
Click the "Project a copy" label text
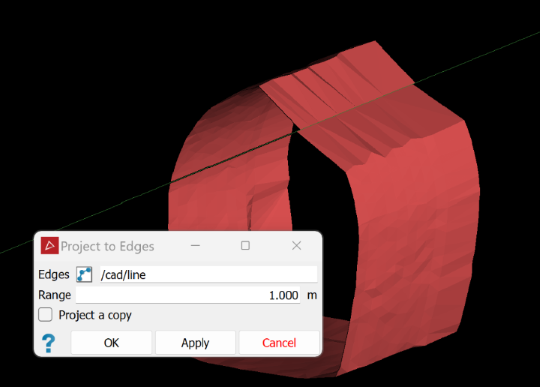click(95, 315)
